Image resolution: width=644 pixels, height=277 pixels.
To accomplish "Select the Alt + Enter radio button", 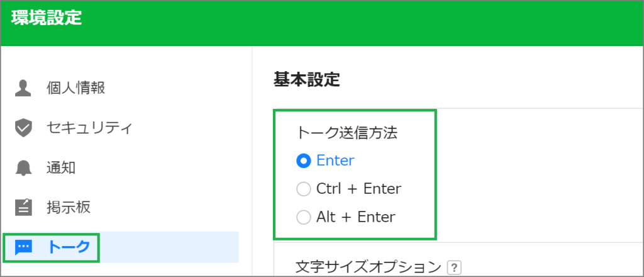I will pyautogui.click(x=304, y=217).
